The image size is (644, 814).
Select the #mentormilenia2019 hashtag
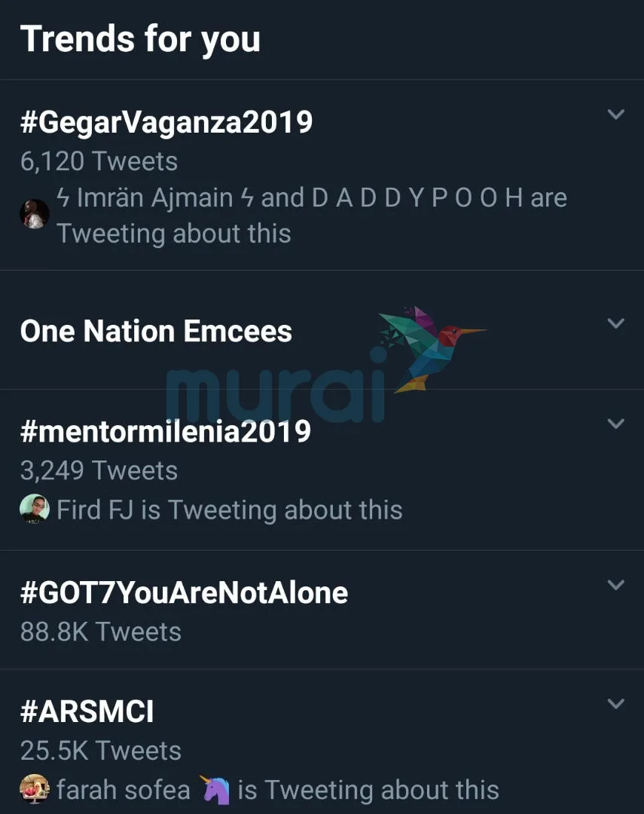[165, 431]
